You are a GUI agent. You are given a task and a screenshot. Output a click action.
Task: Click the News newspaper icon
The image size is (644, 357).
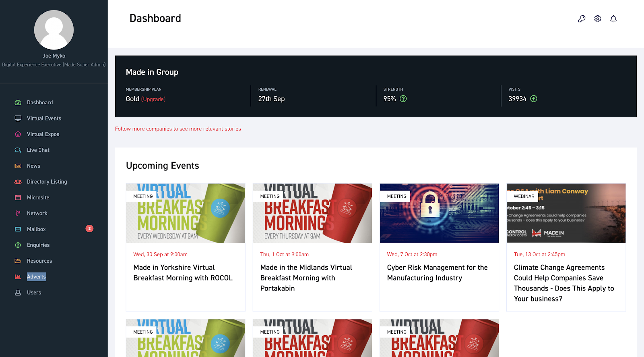[18, 166]
